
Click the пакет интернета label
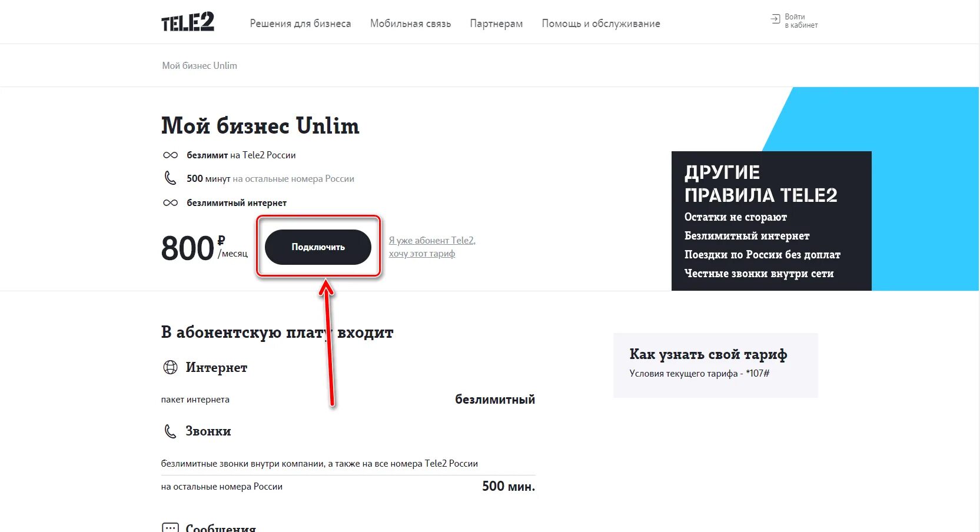(195, 400)
